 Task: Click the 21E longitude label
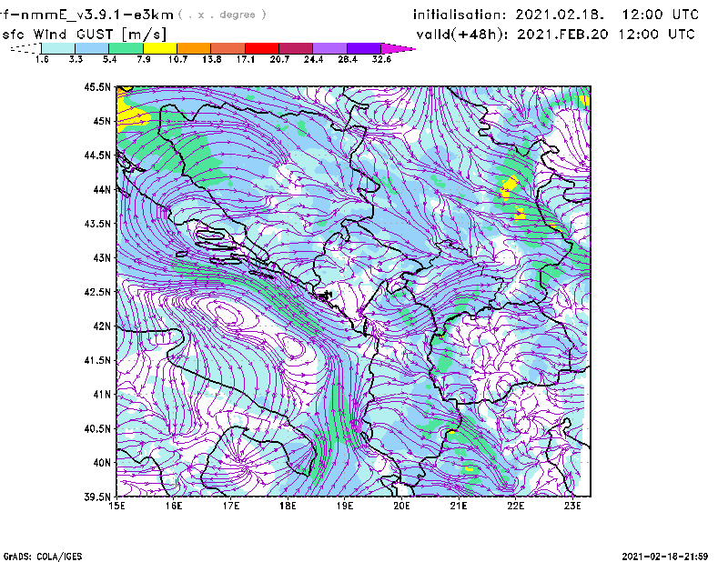[x=459, y=506]
